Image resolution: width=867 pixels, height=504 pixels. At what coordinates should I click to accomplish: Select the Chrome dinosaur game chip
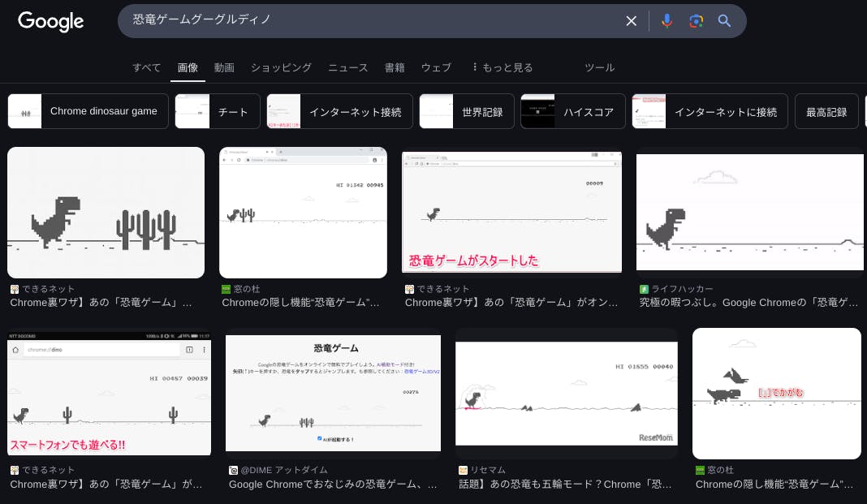(88, 111)
